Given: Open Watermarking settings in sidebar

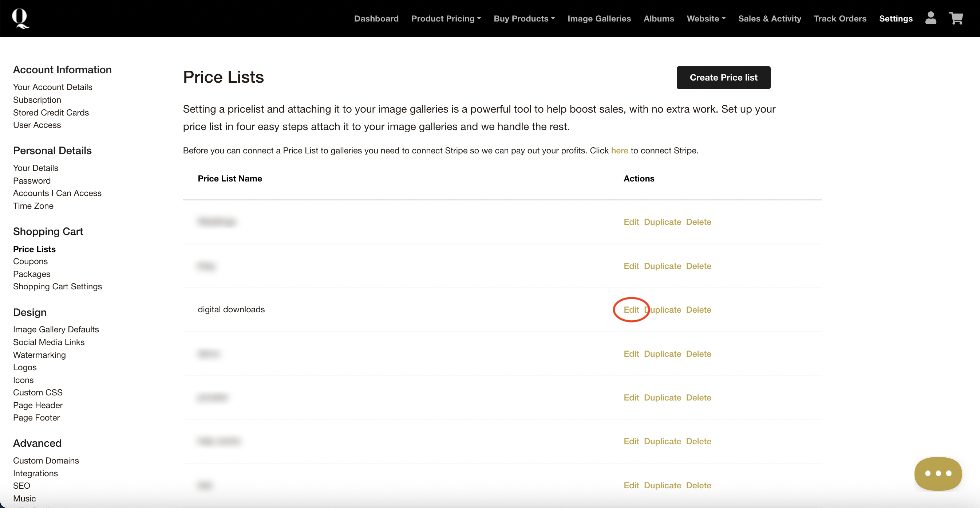Looking at the screenshot, I should coord(39,355).
